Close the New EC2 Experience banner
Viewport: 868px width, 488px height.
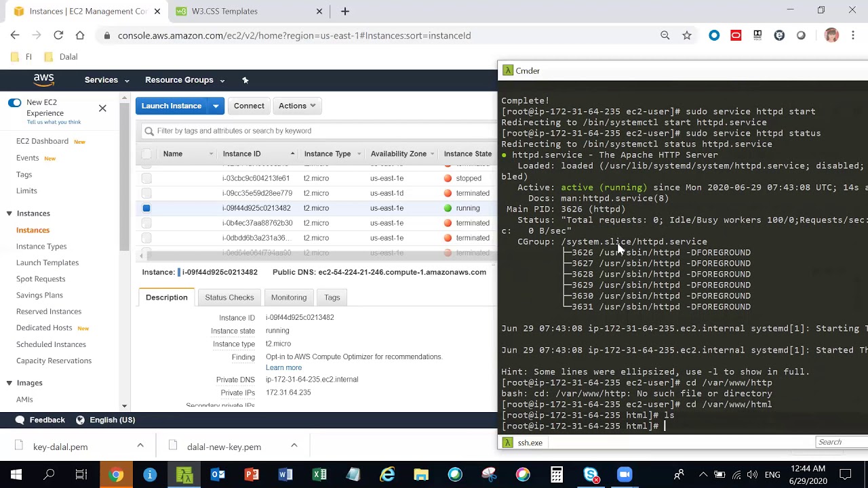click(102, 108)
